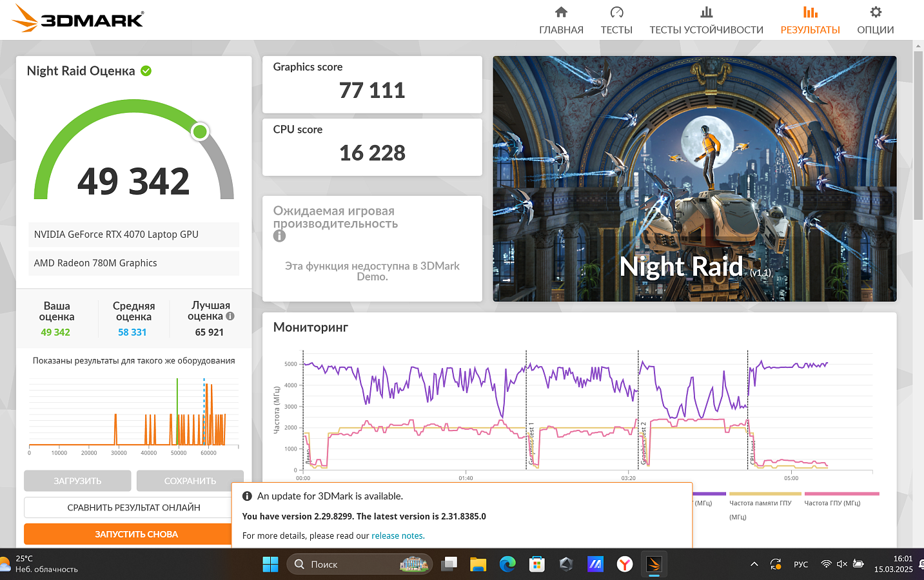The image size is (924, 580).
Task: Click the CPU score value 16 228
Action: pos(372,153)
